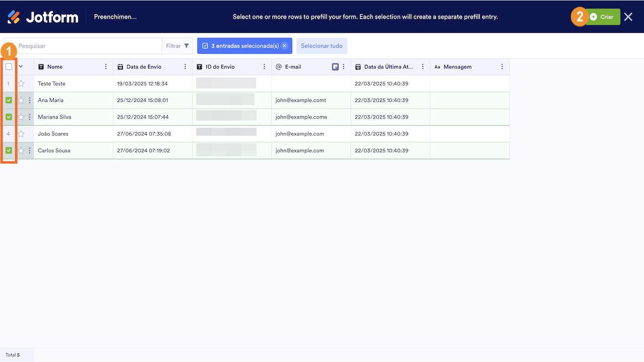This screenshot has height=362, width=644.
Task: Click the "Total 5" count in the footer
Action: [x=13, y=355]
